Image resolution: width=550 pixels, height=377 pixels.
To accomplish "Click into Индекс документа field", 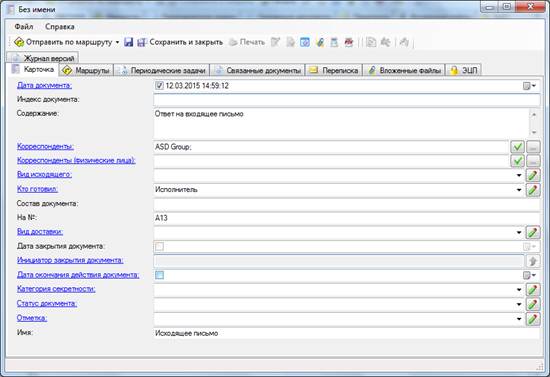I will tap(347, 100).
